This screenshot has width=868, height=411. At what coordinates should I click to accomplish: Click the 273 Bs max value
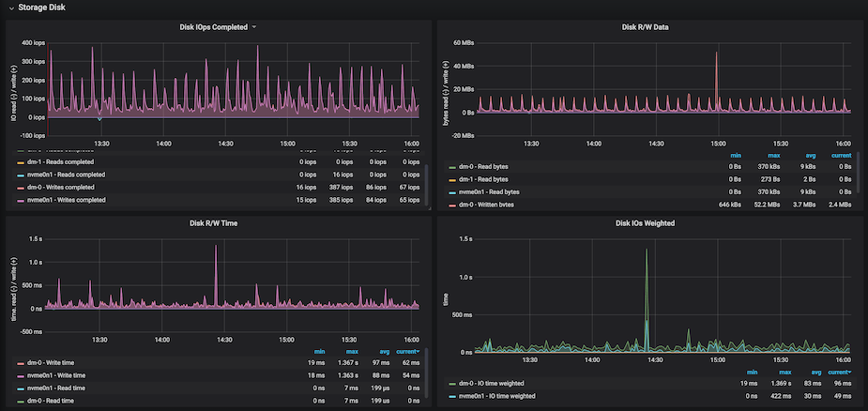pos(771,179)
